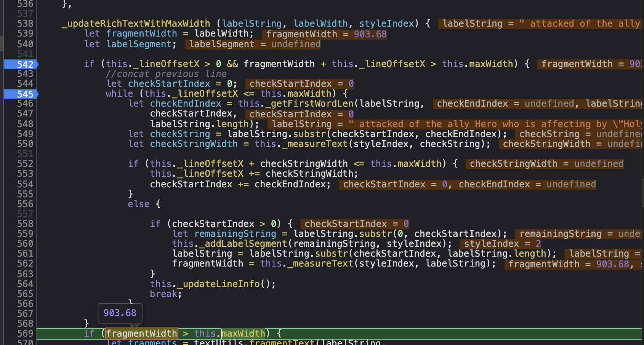Click 'labelString.length);' on line 548
Image resolution: width=644 pixels, height=345 pixels.
205,124
